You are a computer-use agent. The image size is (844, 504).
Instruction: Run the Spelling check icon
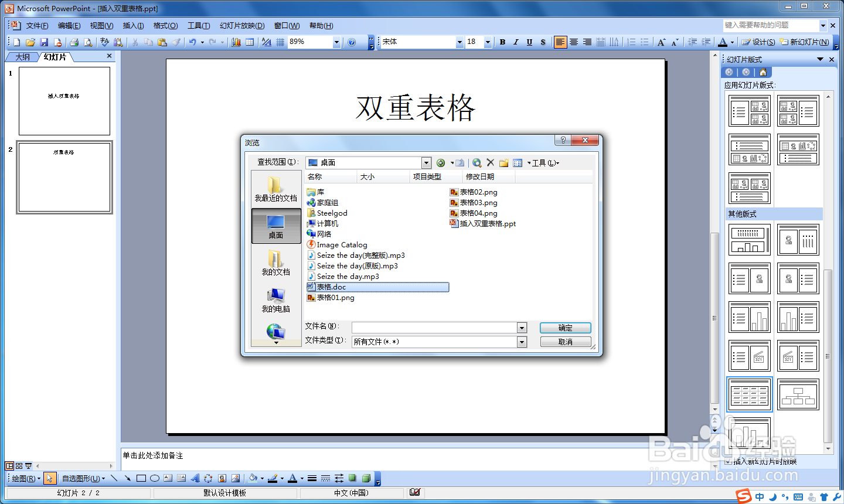point(104,42)
